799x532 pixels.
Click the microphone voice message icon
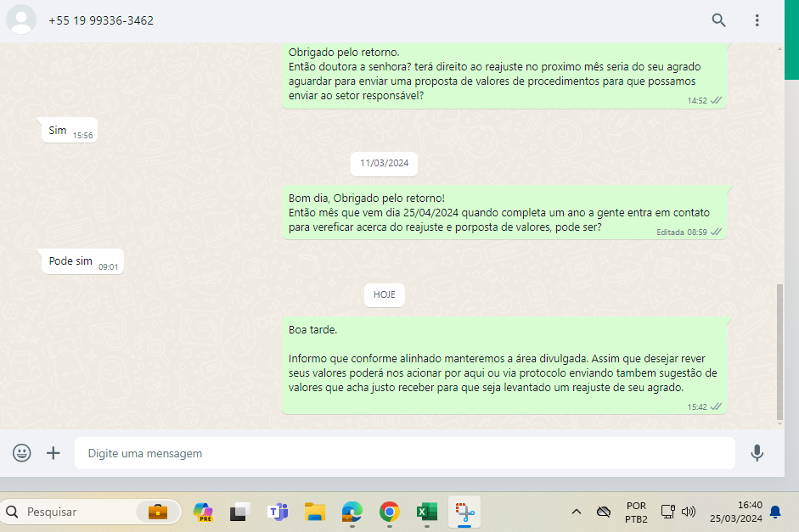tap(757, 453)
